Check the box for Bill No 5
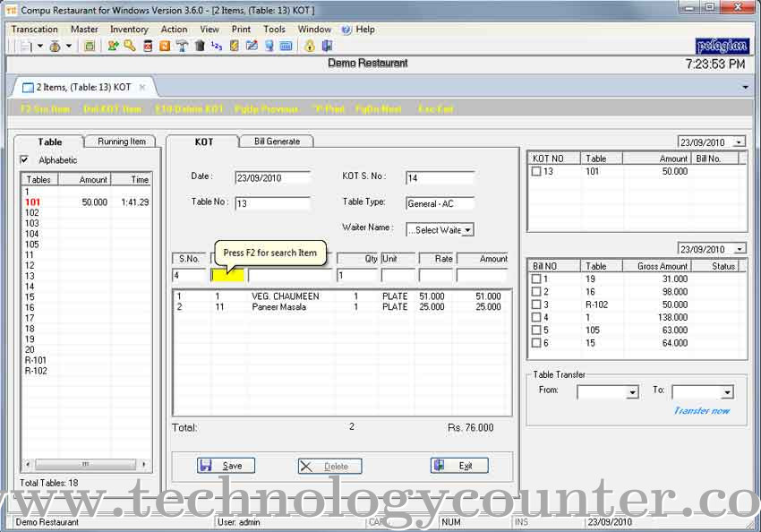Image resolution: width=761 pixels, height=532 pixels. click(536, 330)
